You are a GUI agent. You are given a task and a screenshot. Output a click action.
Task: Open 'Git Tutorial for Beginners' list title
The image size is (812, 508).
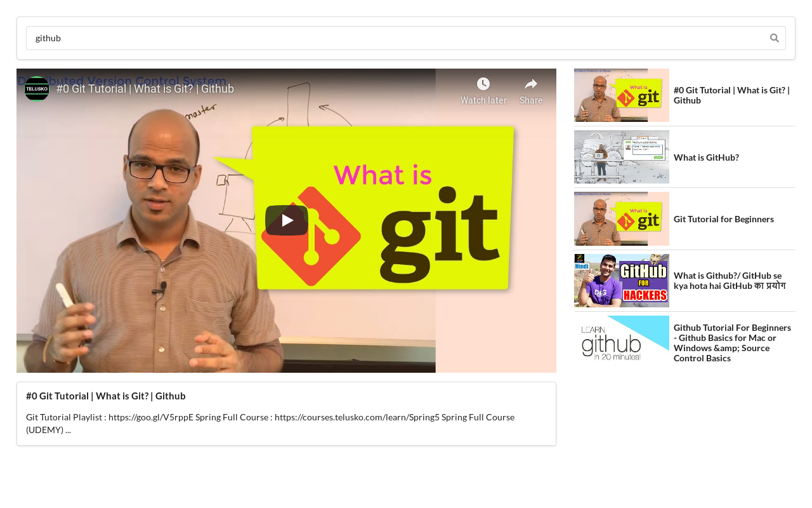click(x=724, y=219)
